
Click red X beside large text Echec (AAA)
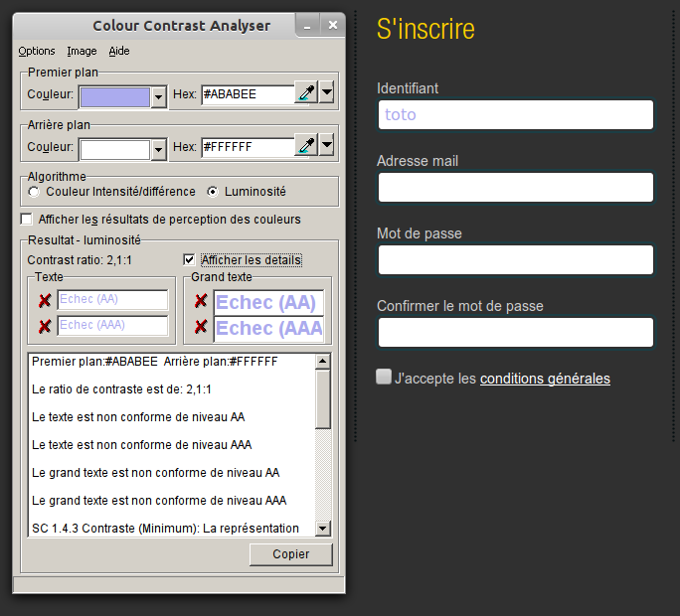[x=201, y=326]
